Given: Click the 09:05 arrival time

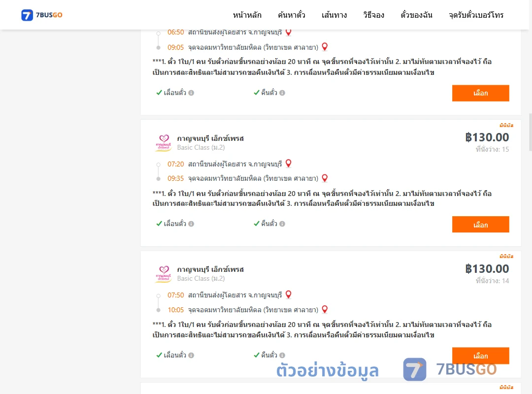Looking at the screenshot, I should point(175,47).
